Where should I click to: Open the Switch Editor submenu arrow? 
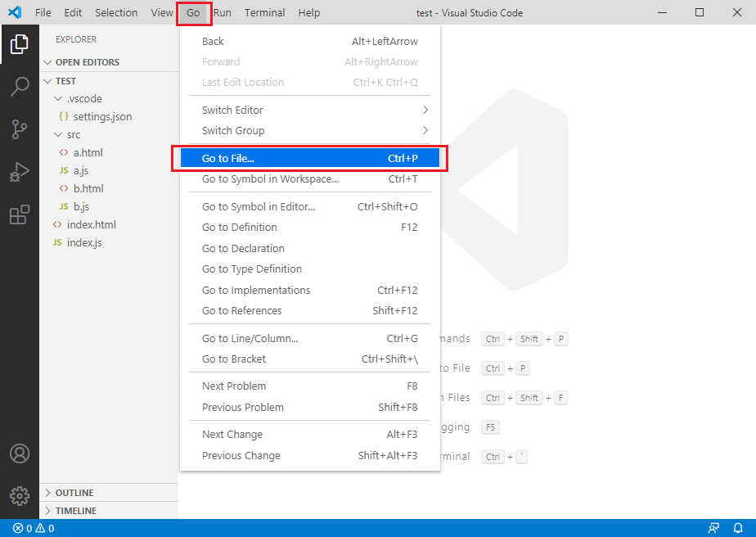425,110
